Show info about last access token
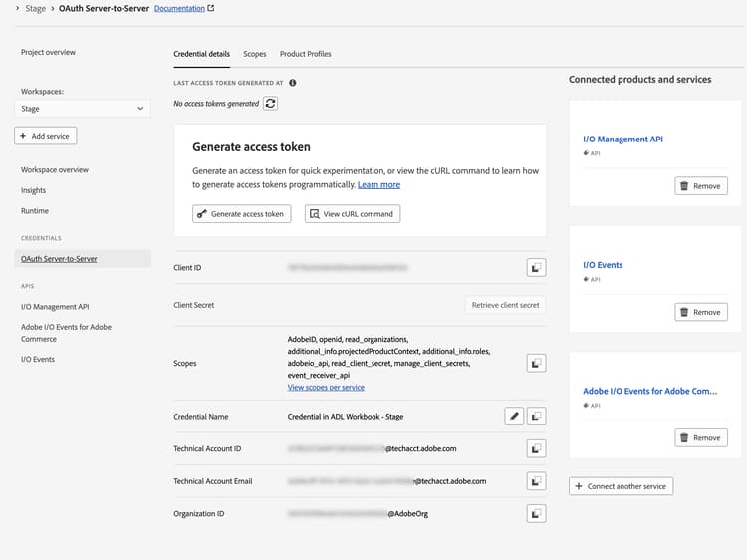The width and height of the screenshot is (747, 560). point(292,83)
